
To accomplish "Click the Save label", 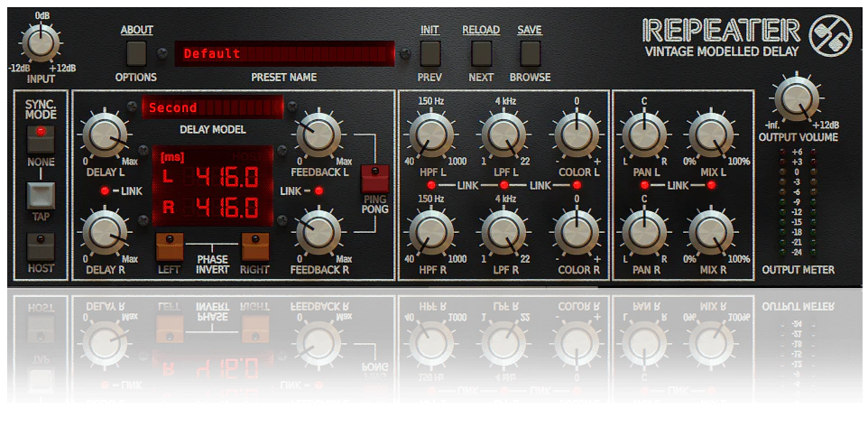I will coord(530,30).
